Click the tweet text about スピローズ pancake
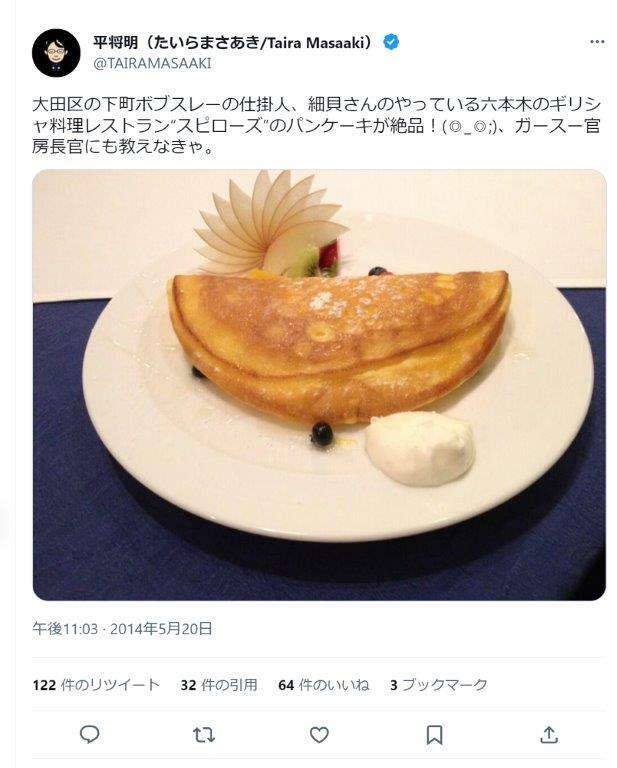The image size is (617, 768). point(316,125)
